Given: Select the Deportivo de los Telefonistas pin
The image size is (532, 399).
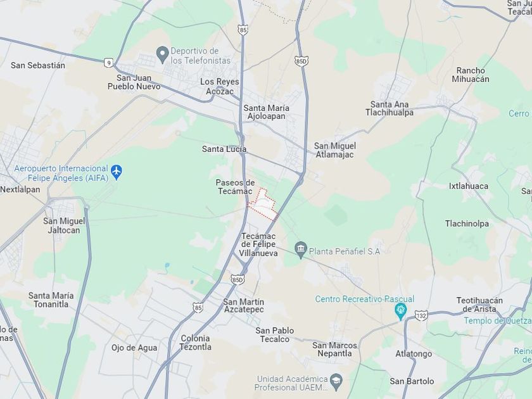Looking at the screenshot, I should 163,54.
